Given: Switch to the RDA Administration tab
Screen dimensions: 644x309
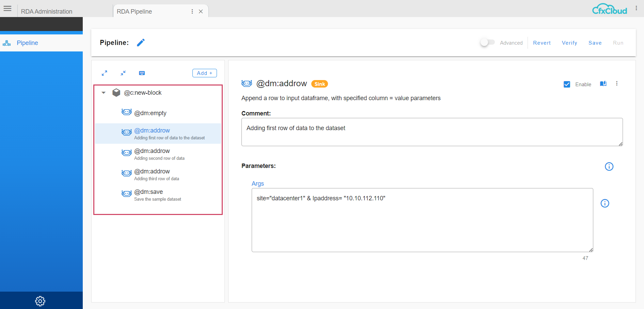Looking at the screenshot, I should (47, 12).
